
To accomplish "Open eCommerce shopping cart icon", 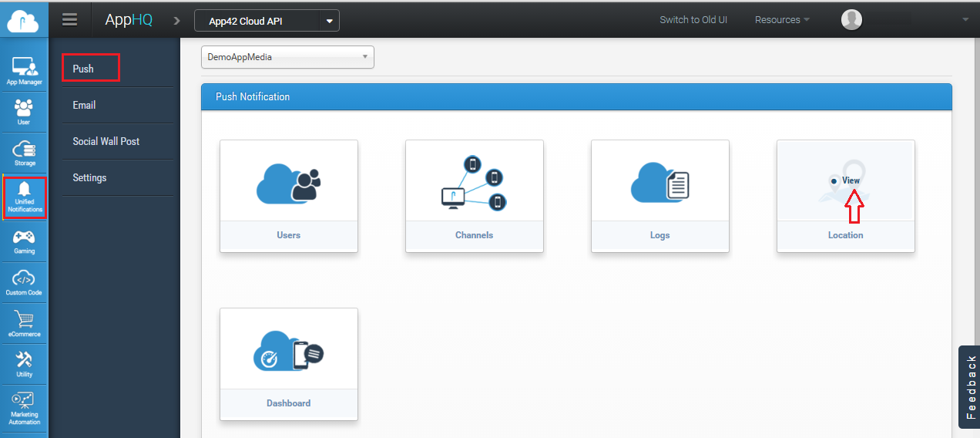I will click(24, 323).
